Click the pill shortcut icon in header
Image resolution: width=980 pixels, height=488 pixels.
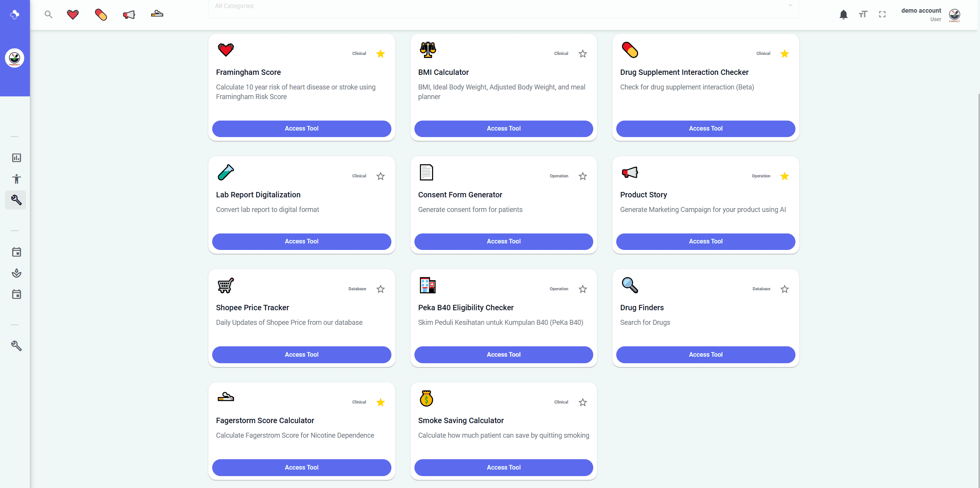tap(101, 15)
